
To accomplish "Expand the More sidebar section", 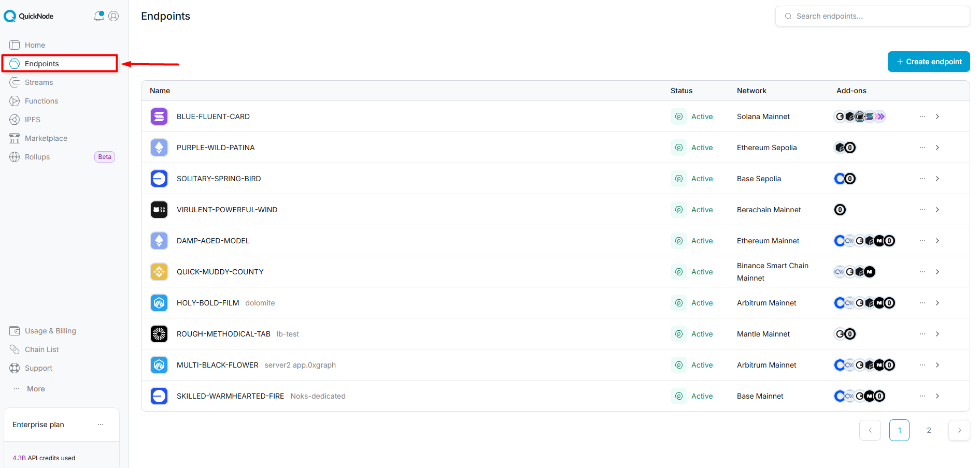I will 35,389.
